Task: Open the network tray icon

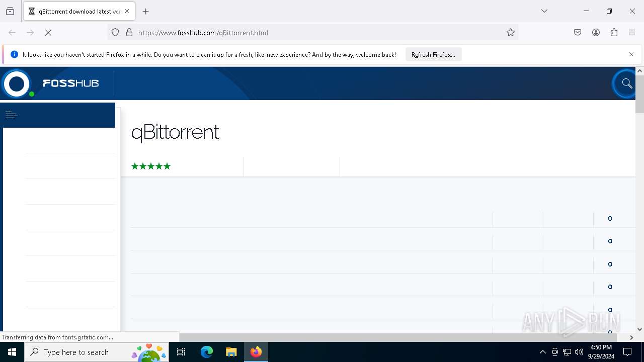Action: (567, 352)
